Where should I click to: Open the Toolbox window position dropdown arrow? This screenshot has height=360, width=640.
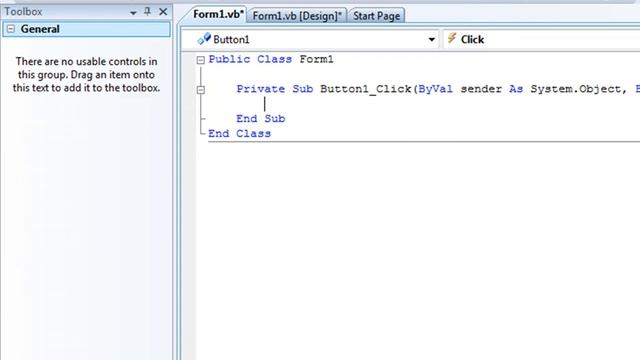[133, 13]
